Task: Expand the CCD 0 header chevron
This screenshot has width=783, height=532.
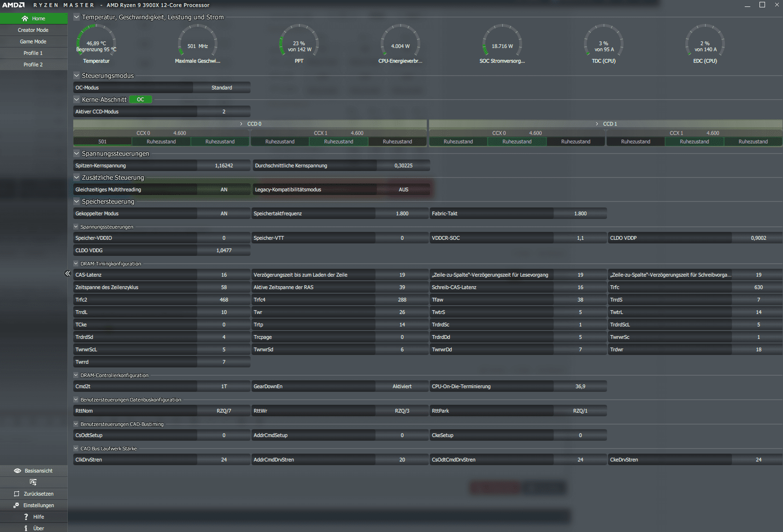Action: coord(241,124)
